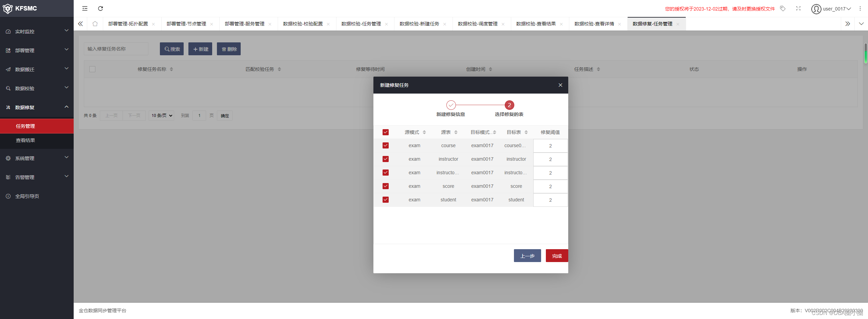Close the 数据修复-任务管理 tab
The height and width of the screenshot is (319, 868).
coord(678,24)
